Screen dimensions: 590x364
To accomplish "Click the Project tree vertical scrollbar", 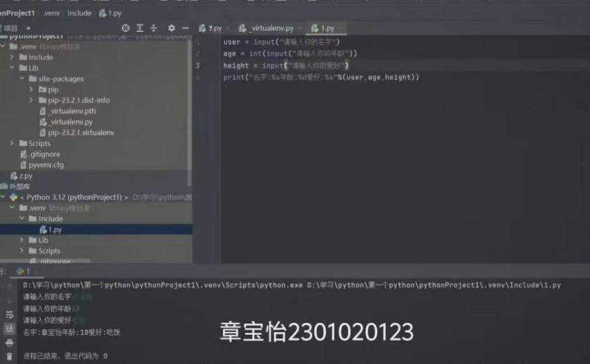I will pos(190,104).
